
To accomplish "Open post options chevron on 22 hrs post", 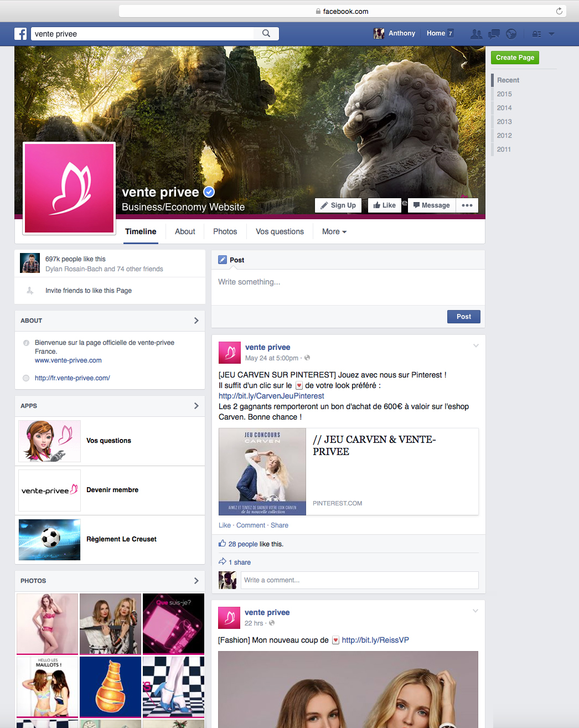I will [x=475, y=611].
